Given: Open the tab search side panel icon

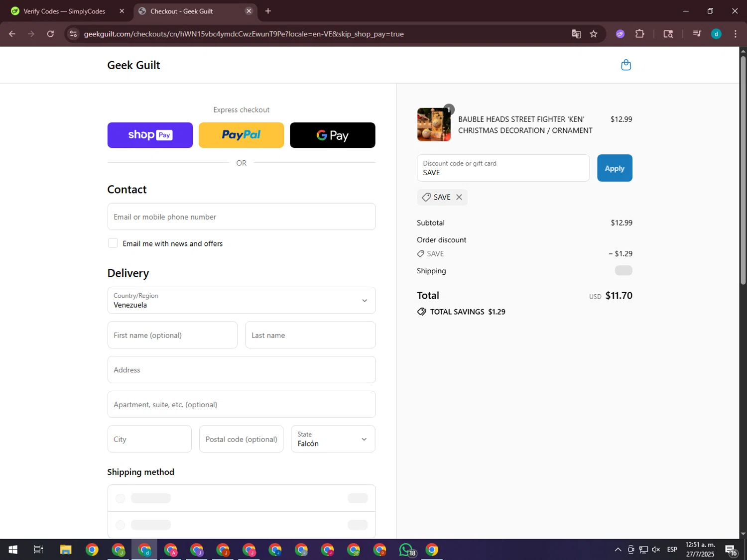Looking at the screenshot, I should coord(668,34).
